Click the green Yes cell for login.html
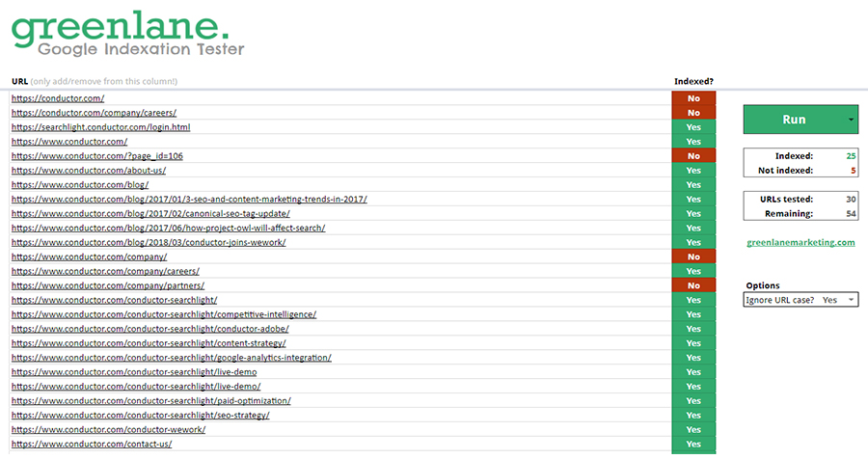The width and height of the screenshot is (868, 459). [692, 127]
